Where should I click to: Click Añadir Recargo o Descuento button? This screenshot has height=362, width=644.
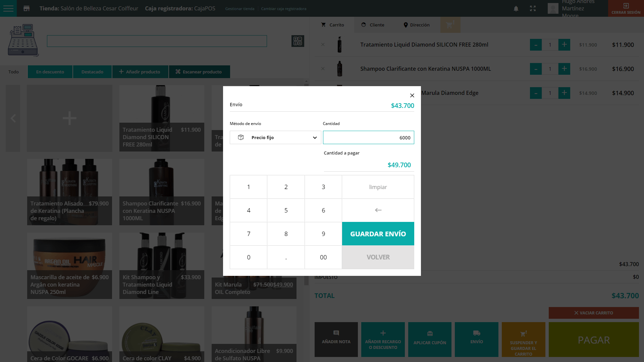click(x=383, y=340)
